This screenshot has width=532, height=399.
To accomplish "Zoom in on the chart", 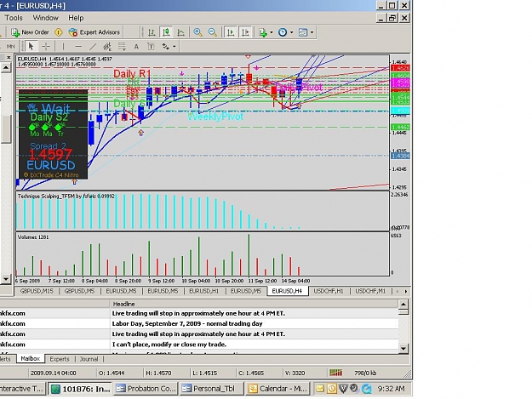I will click(x=197, y=32).
